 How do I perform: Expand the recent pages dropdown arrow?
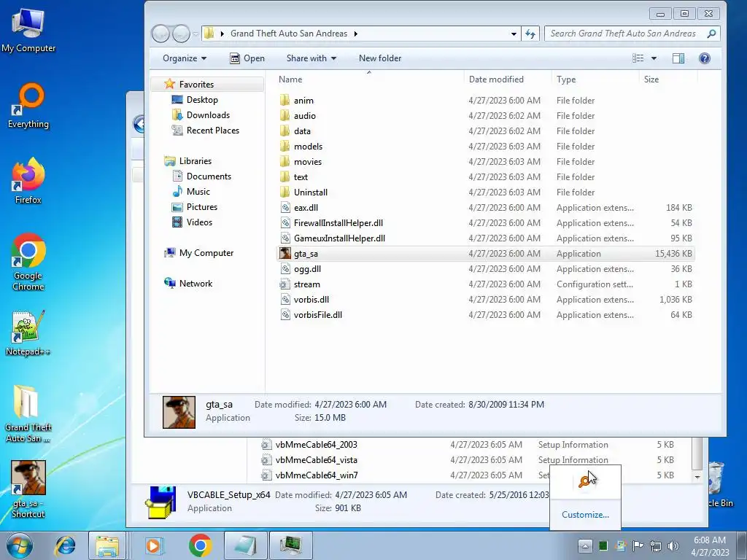coord(196,34)
